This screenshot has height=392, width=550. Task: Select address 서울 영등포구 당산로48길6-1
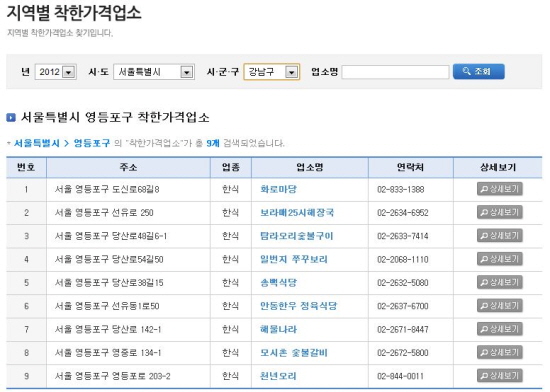click(111, 236)
